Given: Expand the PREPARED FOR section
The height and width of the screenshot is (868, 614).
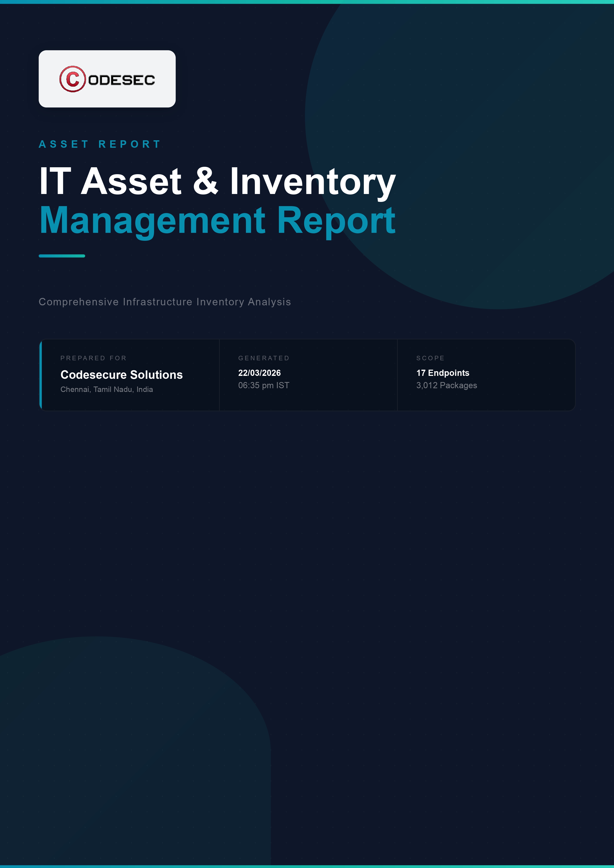Looking at the screenshot, I should point(93,358).
